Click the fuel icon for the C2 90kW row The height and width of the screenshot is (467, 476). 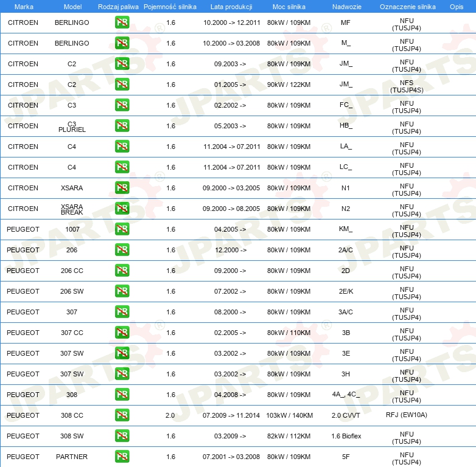(x=122, y=85)
